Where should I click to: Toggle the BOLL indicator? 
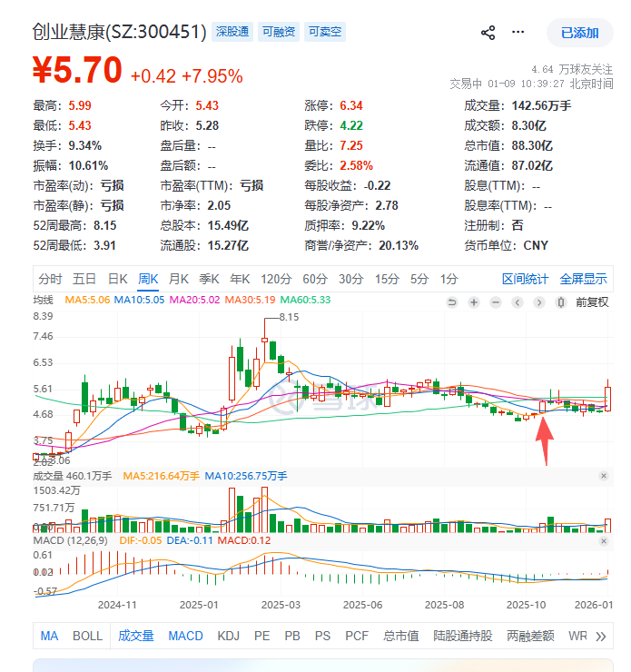[87, 636]
